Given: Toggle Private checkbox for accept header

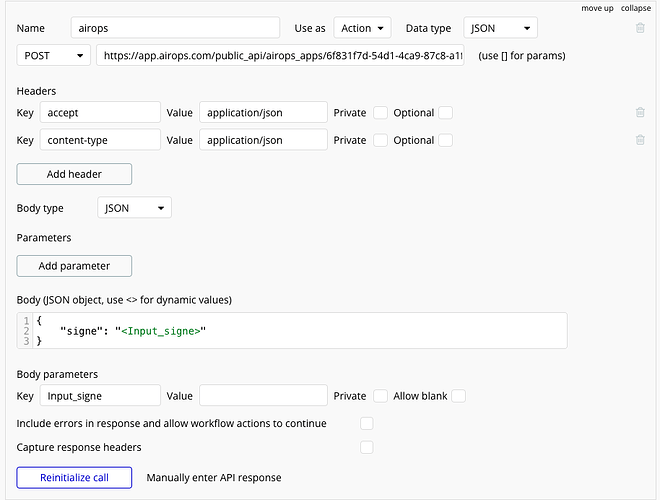Looking at the screenshot, I should [380, 113].
